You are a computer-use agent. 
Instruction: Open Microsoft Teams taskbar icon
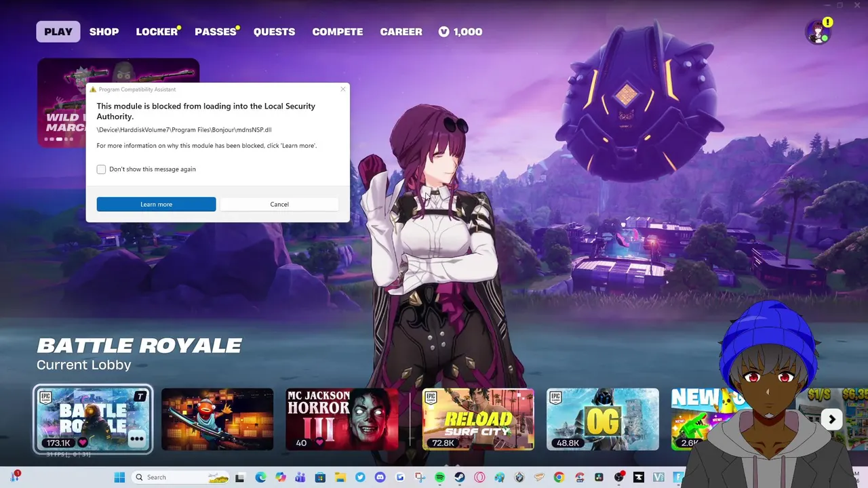(300, 477)
